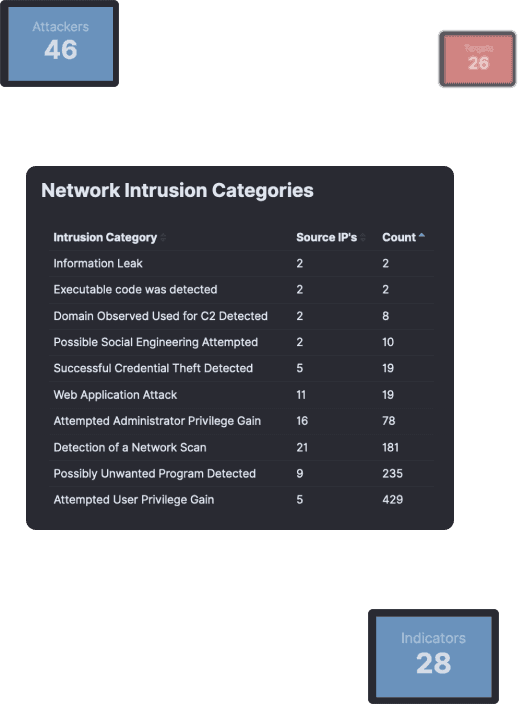The height and width of the screenshot is (704, 518).
Task: Select Detection of a Network Scan row
Action: [x=241, y=447]
